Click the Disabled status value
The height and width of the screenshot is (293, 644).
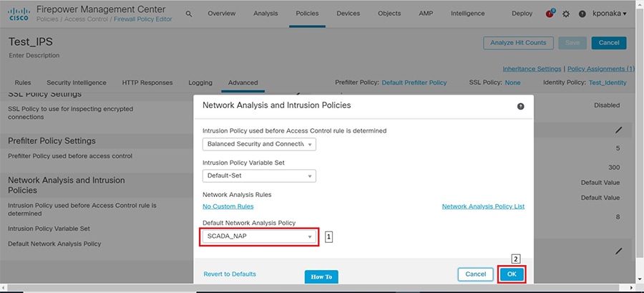(x=607, y=105)
